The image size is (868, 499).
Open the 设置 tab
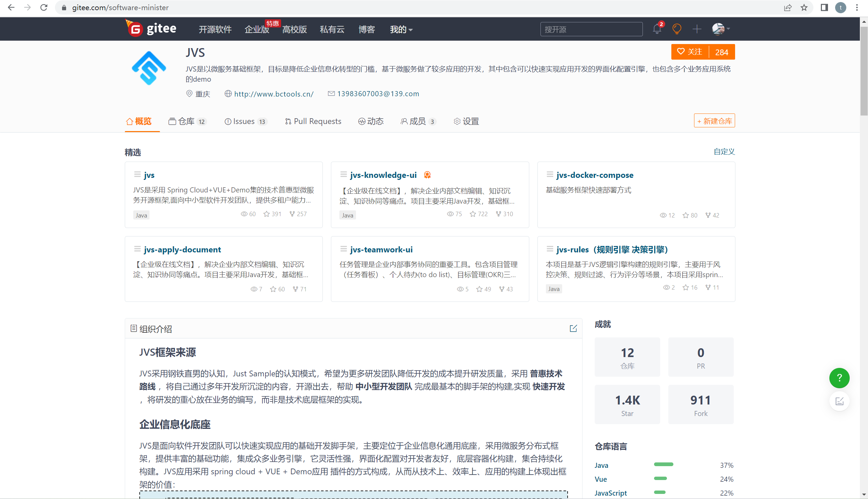467,121
